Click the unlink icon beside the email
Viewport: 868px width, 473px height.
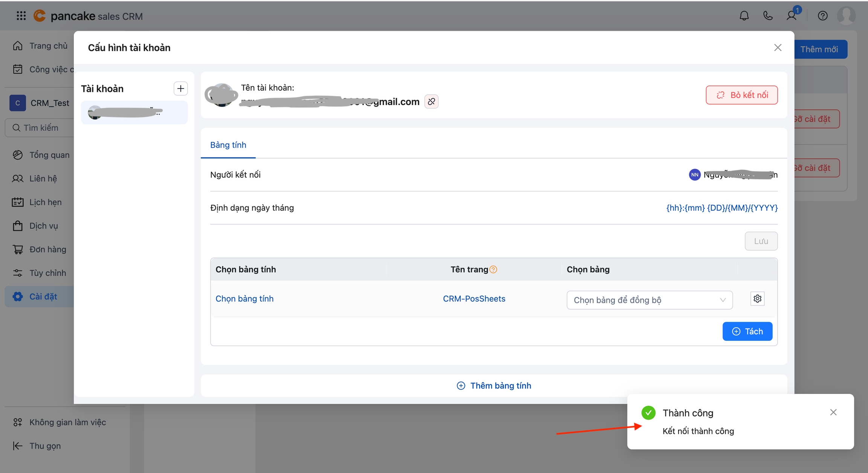tap(431, 102)
